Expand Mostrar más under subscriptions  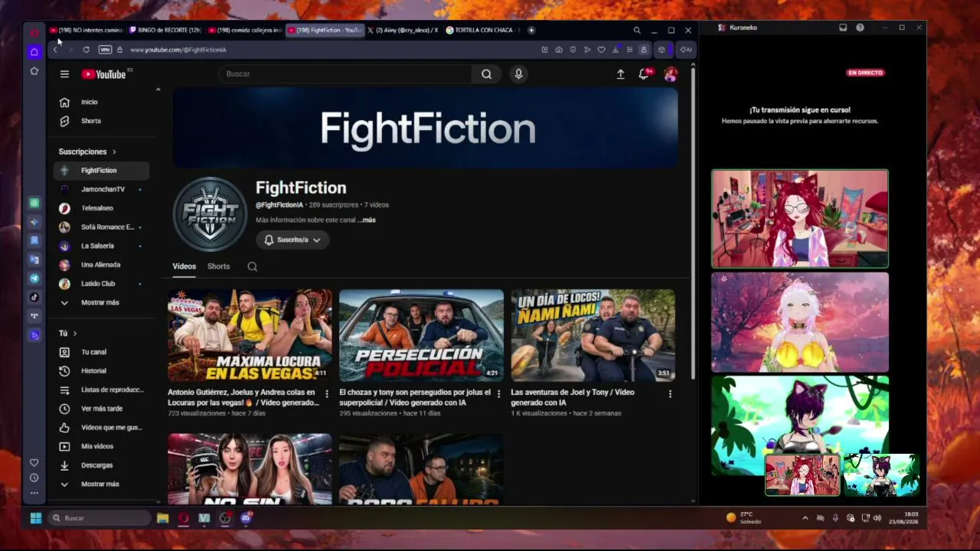100,302
